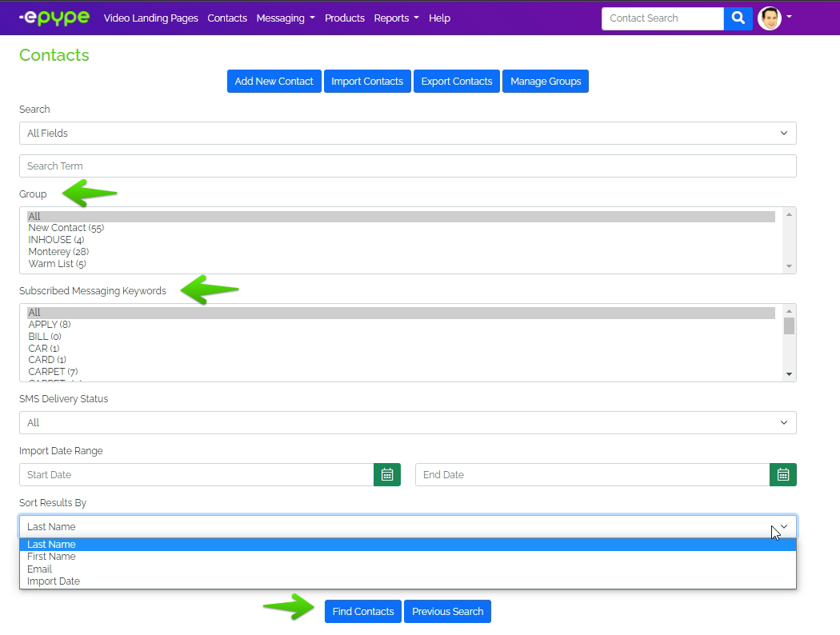Select All in Subscribed Messaging Keywords

[402, 313]
